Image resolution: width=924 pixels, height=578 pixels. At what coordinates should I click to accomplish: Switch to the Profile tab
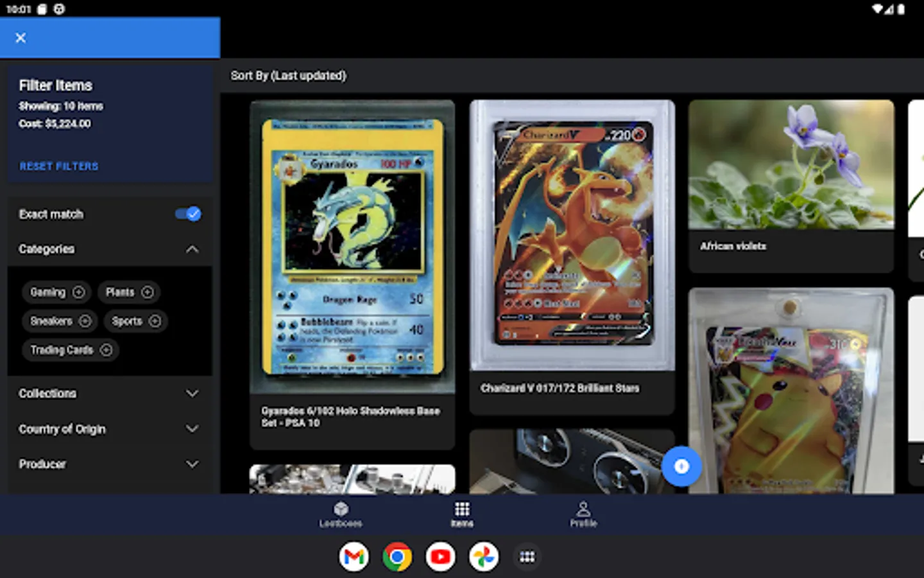(x=583, y=514)
